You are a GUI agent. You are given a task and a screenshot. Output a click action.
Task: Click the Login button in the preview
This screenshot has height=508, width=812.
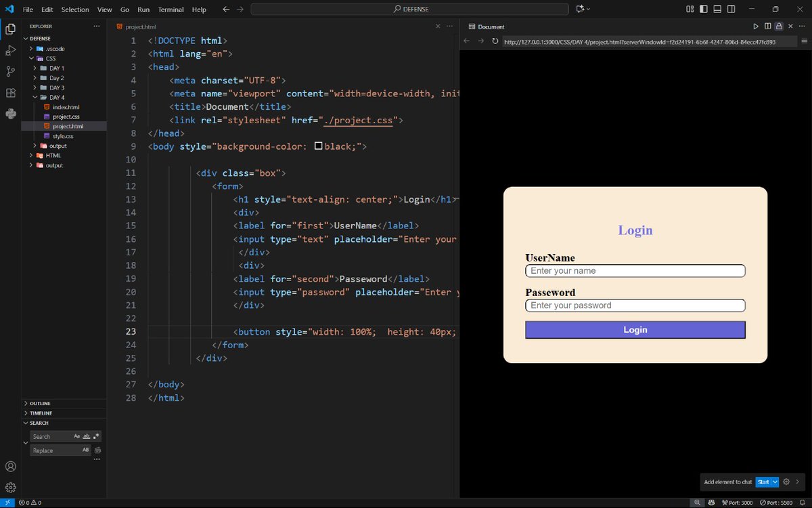(x=635, y=330)
